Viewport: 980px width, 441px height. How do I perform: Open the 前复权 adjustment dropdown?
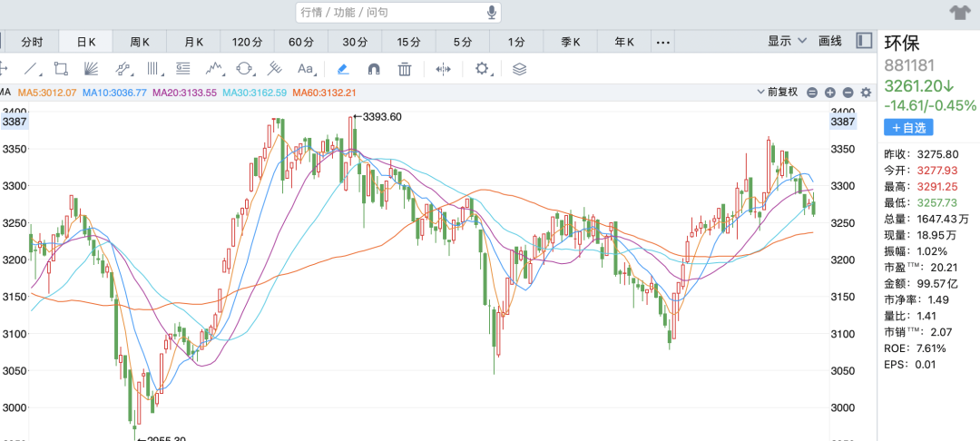780,92
